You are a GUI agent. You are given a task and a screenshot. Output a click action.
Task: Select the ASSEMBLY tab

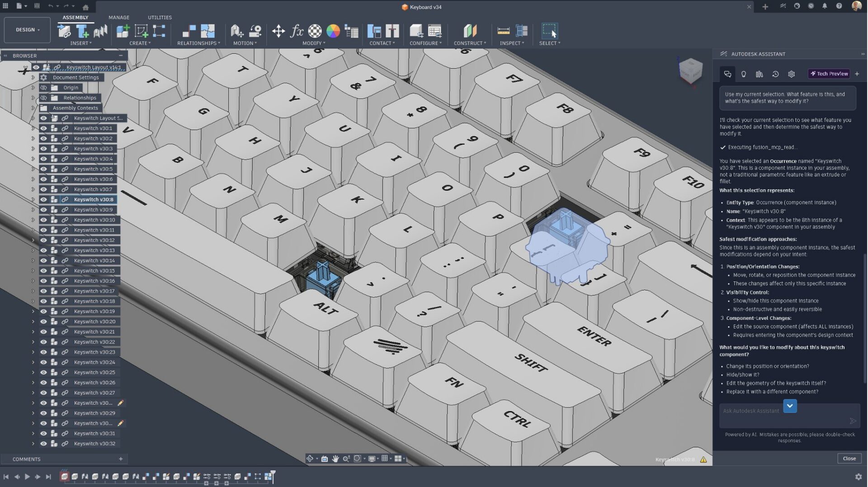click(75, 18)
